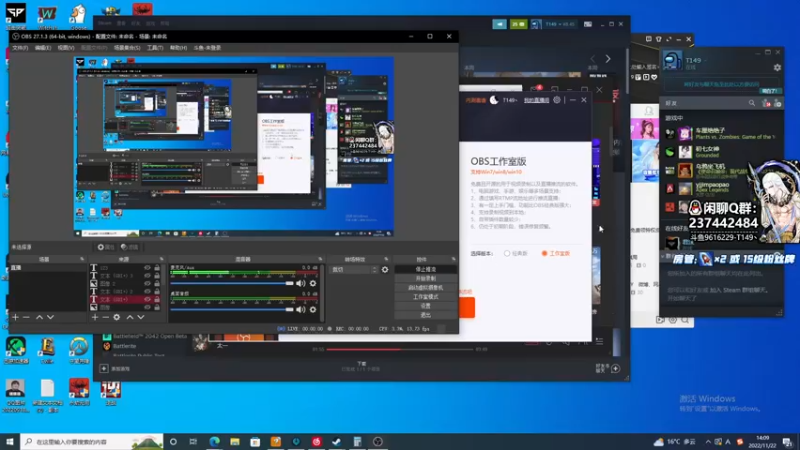The height and width of the screenshot is (450, 800).
Task: Open the scene transition dropdown
Action: point(355,269)
